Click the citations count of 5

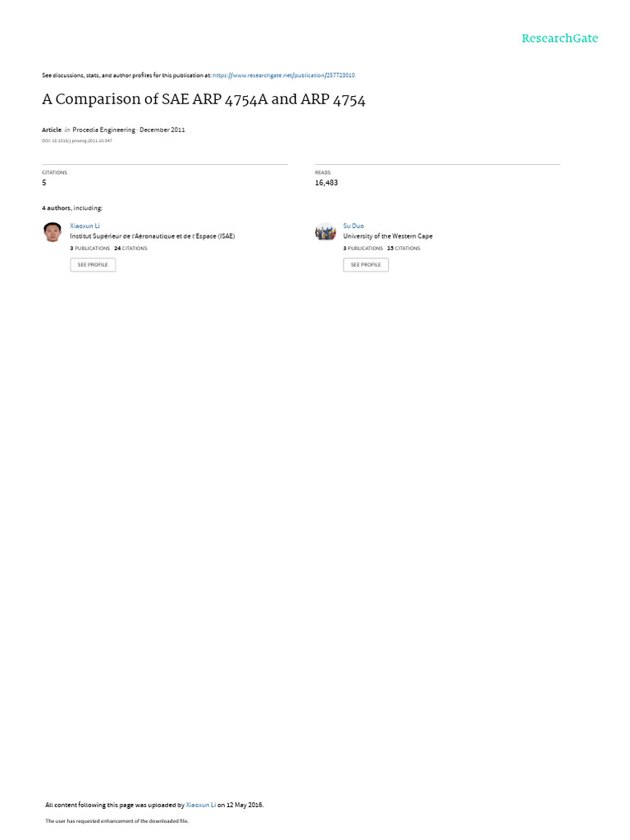[44, 183]
